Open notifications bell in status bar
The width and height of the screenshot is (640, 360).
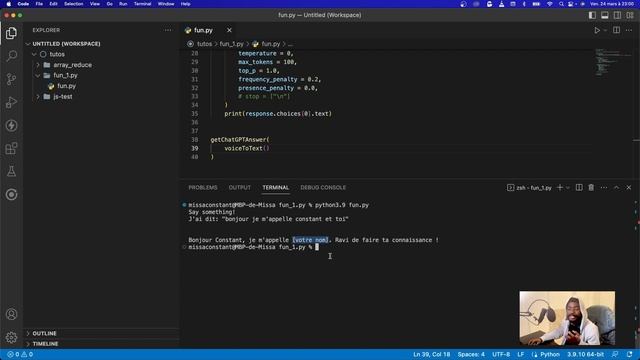[x=629, y=354]
